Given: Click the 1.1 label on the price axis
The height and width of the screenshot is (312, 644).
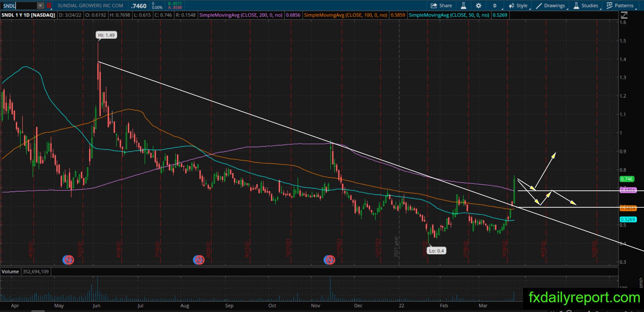Looking at the screenshot, I should click(x=623, y=114).
